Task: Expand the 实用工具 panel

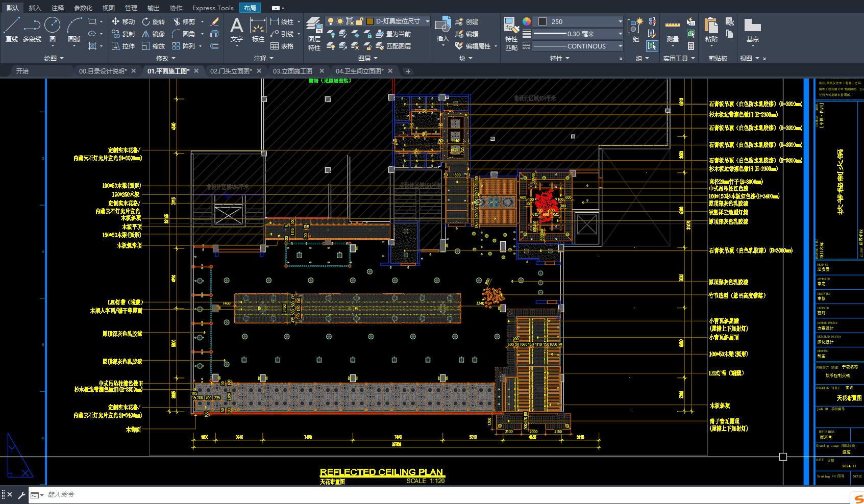Action: point(679,58)
